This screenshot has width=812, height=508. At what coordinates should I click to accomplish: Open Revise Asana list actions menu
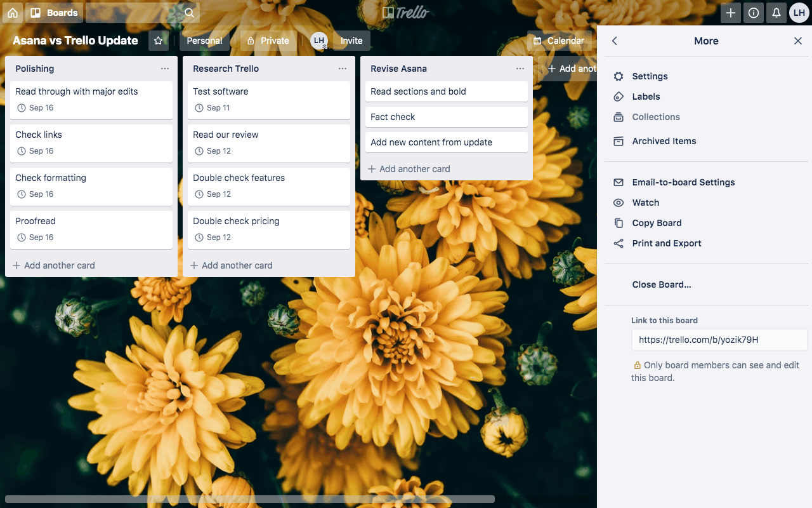tap(520, 69)
